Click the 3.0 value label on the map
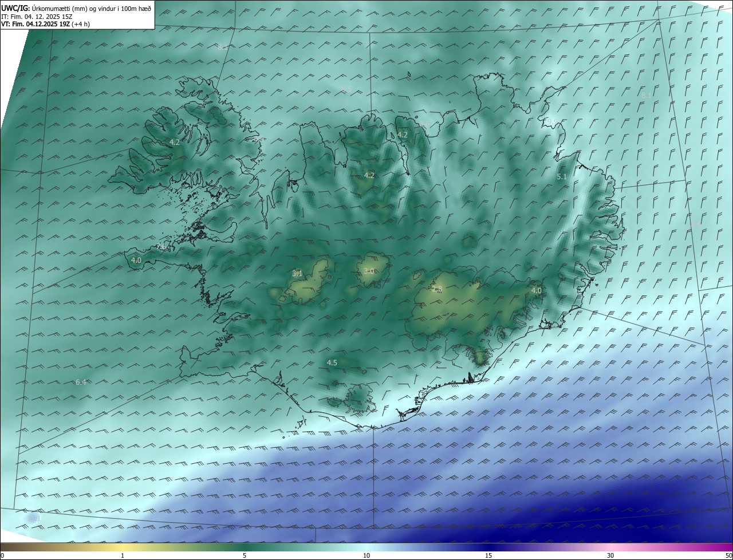733x560 pixels. coord(369,271)
